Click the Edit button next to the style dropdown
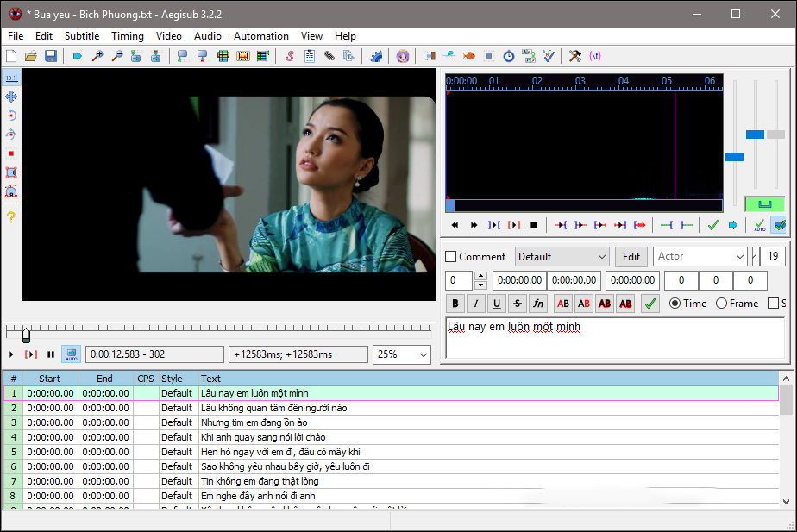 coord(631,256)
